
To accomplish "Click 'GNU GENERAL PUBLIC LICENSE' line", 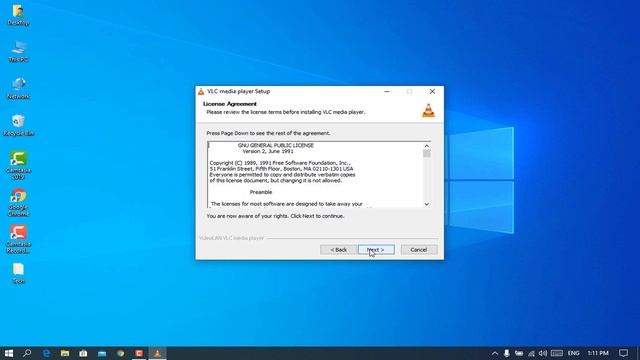I will click(276, 145).
